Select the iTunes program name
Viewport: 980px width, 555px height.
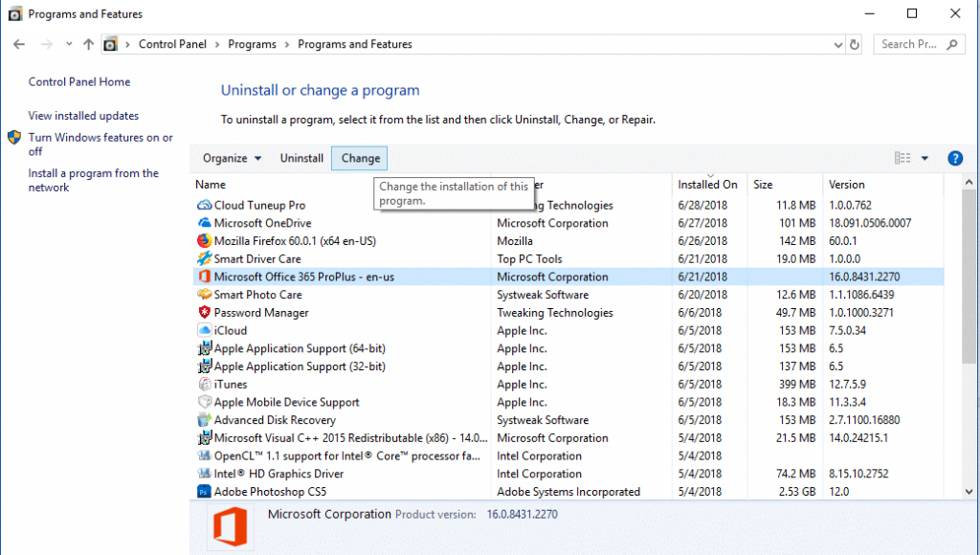tap(230, 384)
